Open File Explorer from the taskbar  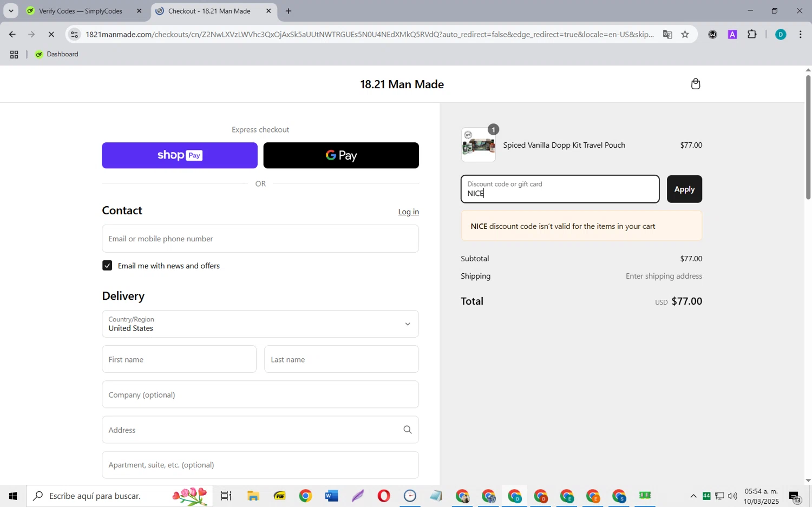pos(253,496)
